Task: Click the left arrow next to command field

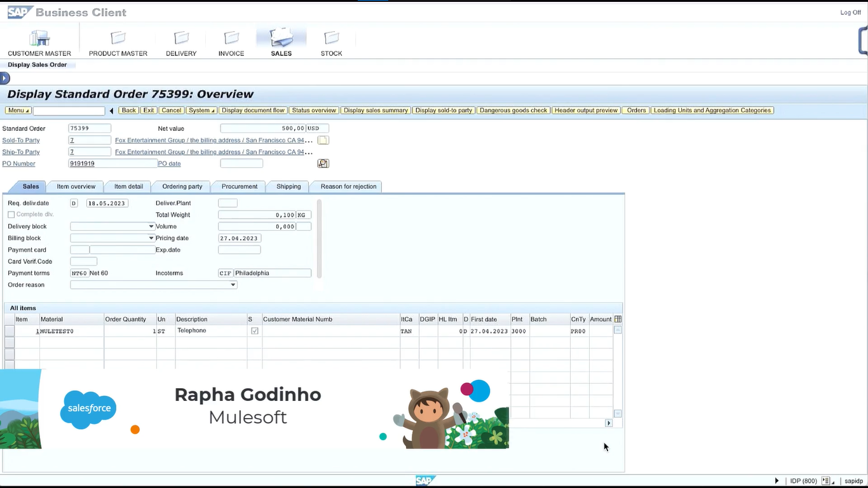Action: point(112,111)
